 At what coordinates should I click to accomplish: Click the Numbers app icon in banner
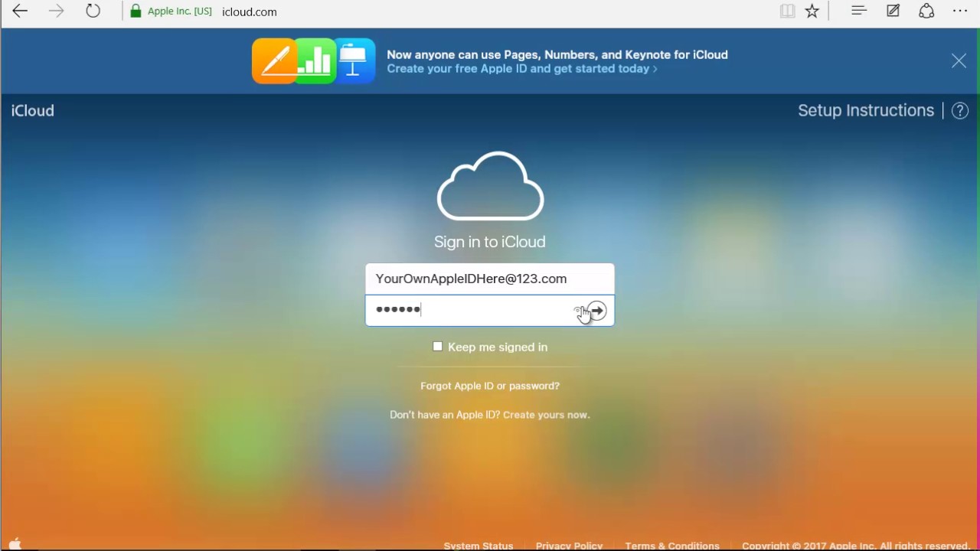pos(315,60)
